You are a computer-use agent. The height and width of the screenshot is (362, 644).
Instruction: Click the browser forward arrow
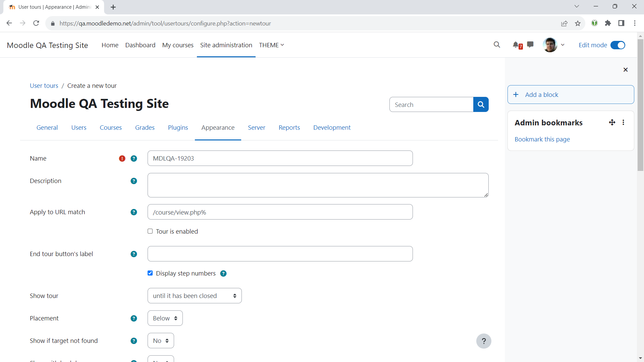23,23
